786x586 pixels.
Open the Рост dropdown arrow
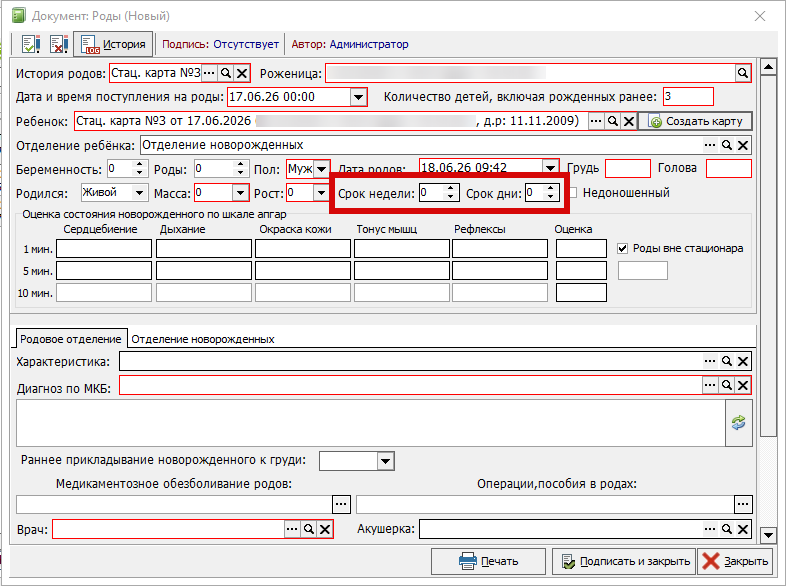tap(321, 192)
